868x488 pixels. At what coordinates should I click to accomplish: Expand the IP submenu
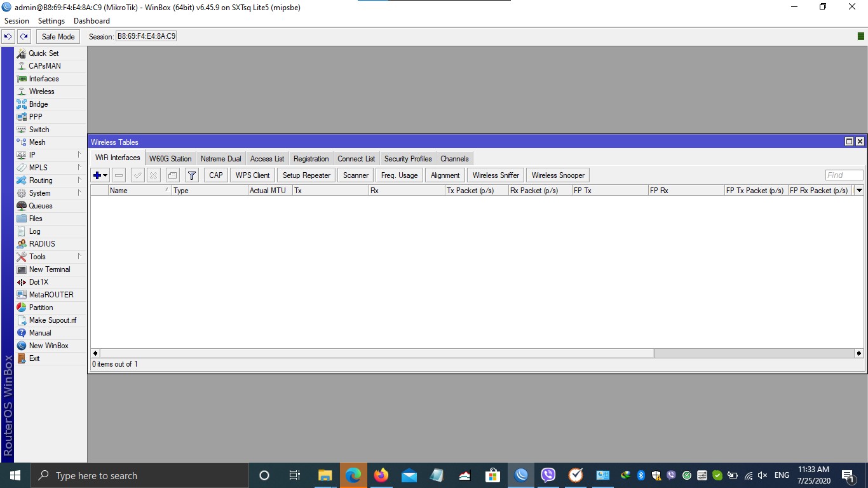tap(51, 155)
